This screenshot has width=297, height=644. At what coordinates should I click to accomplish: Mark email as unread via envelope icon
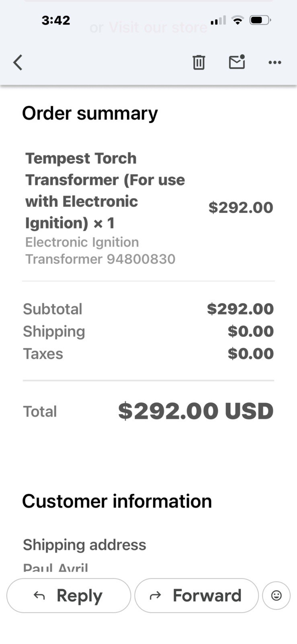237,62
